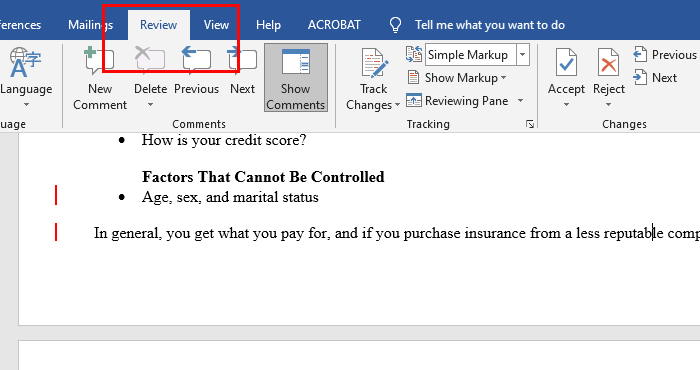
Task: Click the display-for-review icon beside Simple Markup
Action: tap(414, 54)
